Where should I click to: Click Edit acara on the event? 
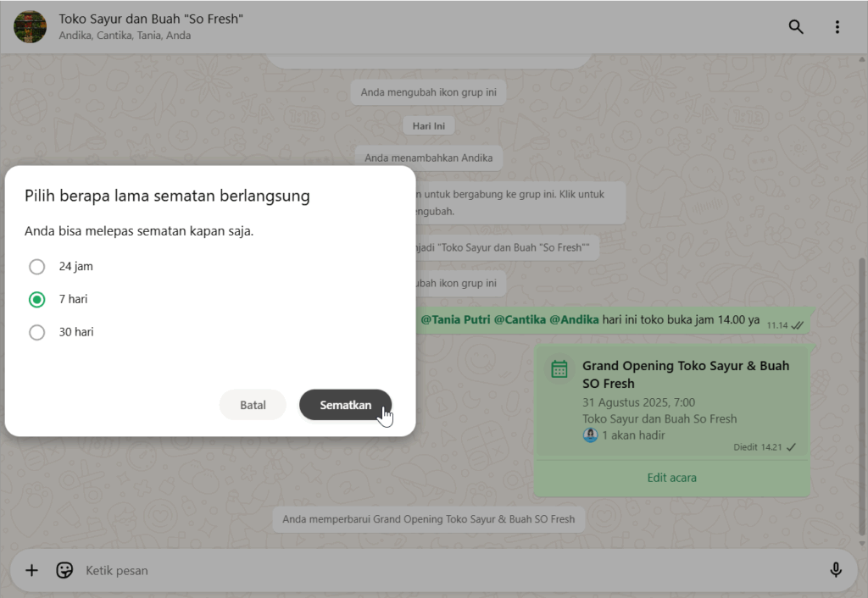[671, 478]
